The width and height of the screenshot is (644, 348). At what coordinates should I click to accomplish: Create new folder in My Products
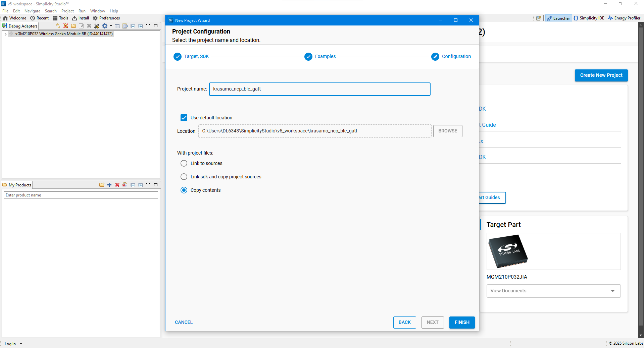(102, 185)
